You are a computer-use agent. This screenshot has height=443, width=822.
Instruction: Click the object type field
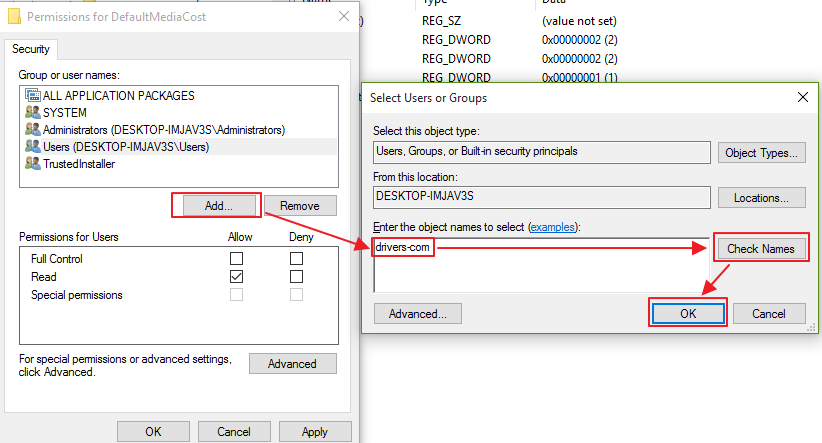point(542,152)
